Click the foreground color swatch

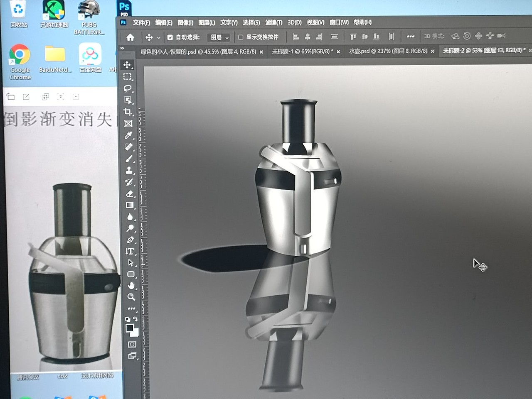[x=129, y=328]
